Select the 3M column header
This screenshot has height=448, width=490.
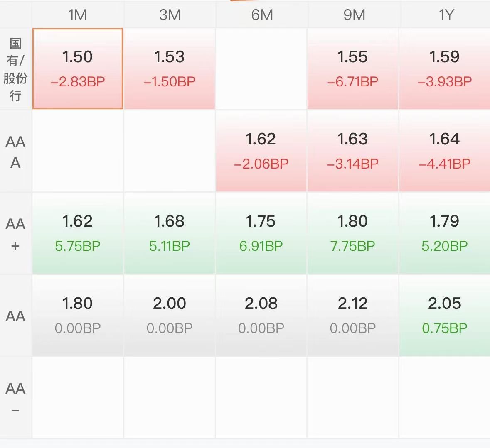click(170, 15)
